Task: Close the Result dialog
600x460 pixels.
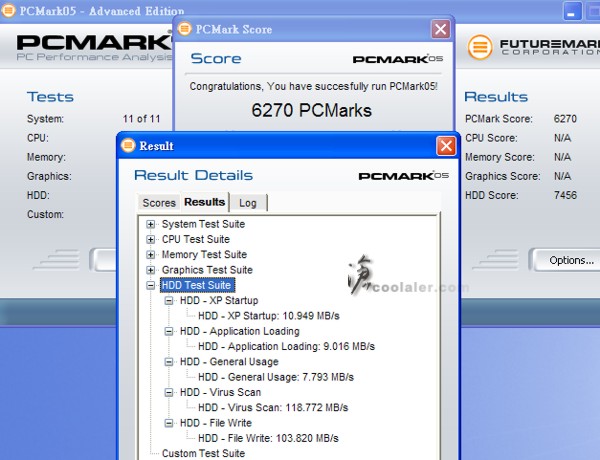Action: (446, 146)
